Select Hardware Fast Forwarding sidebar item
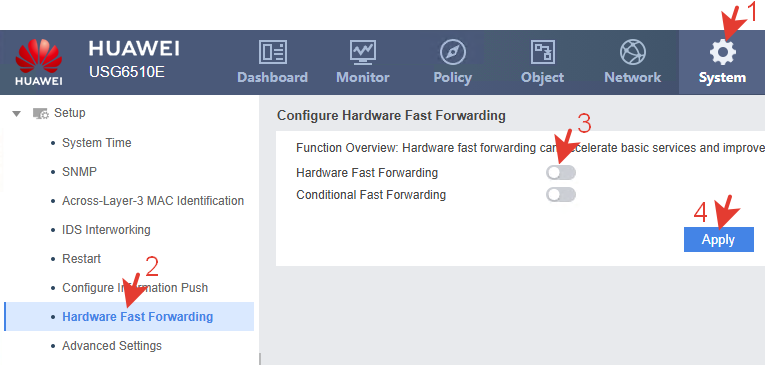 138,317
